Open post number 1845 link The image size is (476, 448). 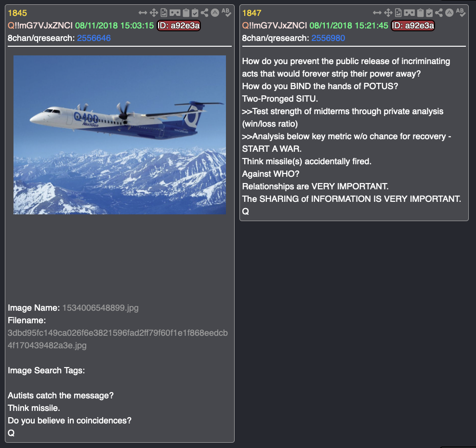(x=17, y=13)
